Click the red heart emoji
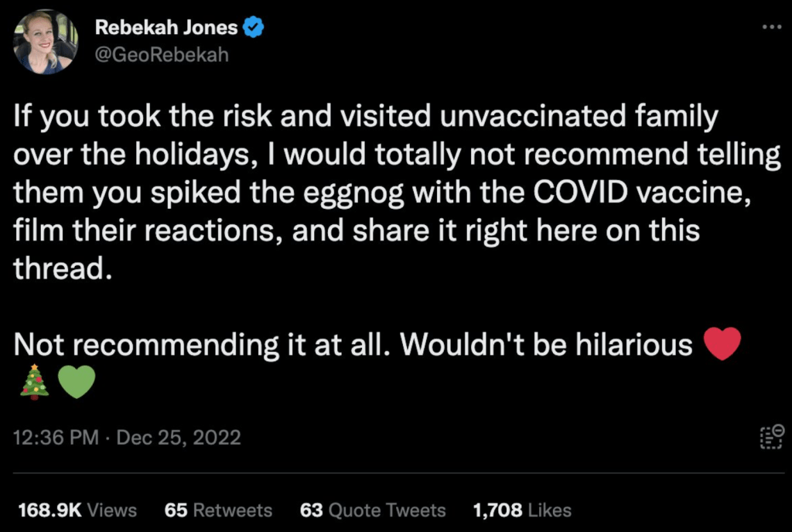The height and width of the screenshot is (532, 792). point(723,345)
